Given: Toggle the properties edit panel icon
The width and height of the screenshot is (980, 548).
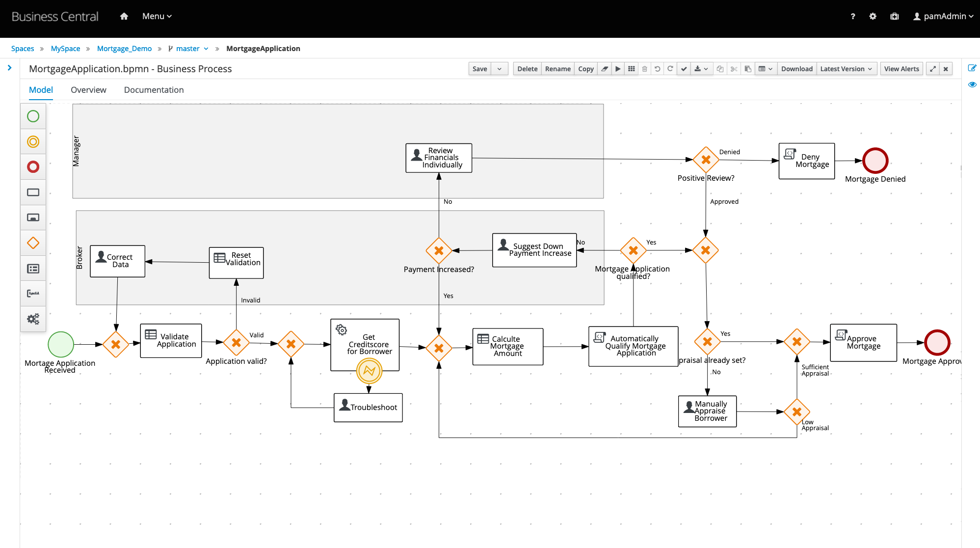Looking at the screenshot, I should click(x=972, y=68).
